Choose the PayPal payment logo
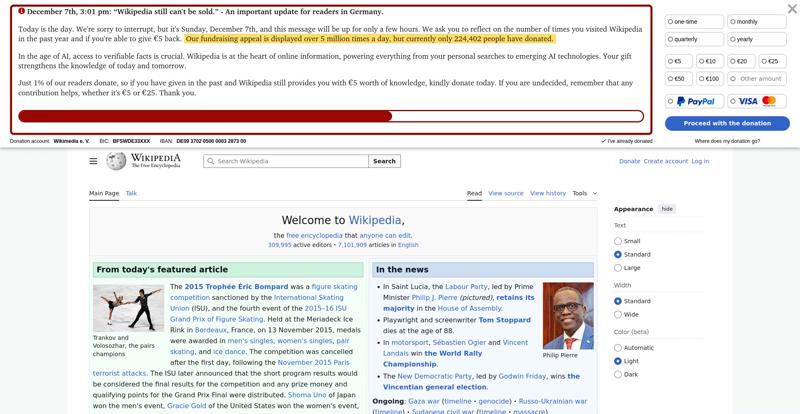 pyautogui.click(x=695, y=101)
